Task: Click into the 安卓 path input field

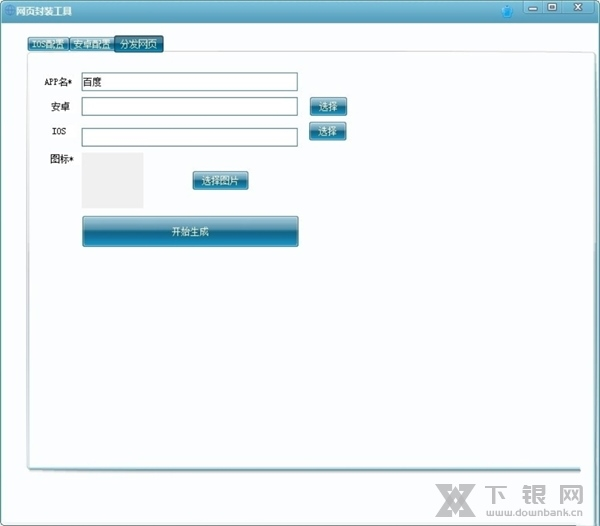Action: click(189, 106)
